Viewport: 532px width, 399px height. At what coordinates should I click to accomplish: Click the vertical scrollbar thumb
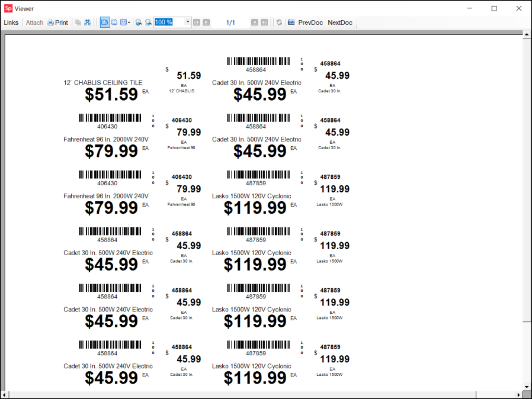click(527, 180)
